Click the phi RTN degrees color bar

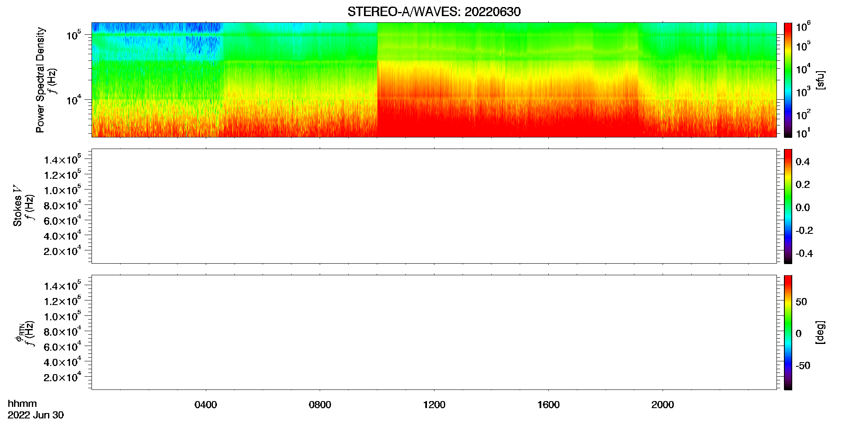click(x=788, y=332)
